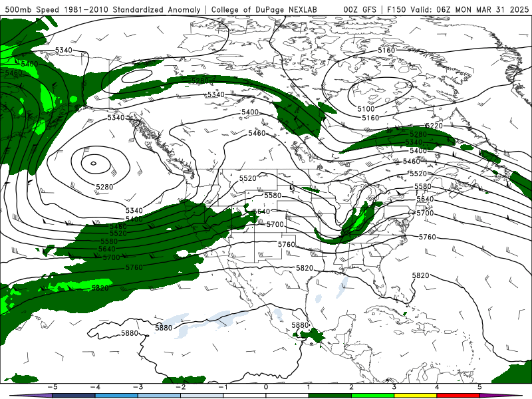Click the colorbar tick label 2
The width and height of the screenshot is (532, 399).
coord(351,387)
